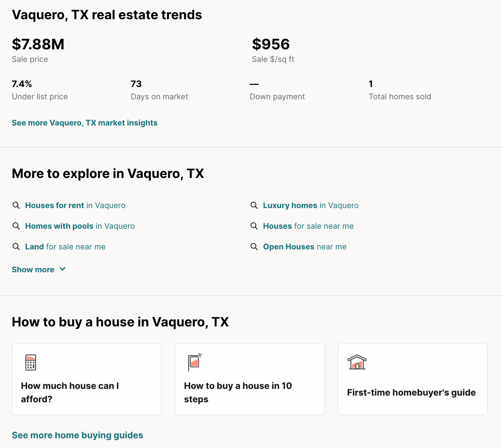
Task: Open Luxury homes in Vaquero link
Action: 311,205
